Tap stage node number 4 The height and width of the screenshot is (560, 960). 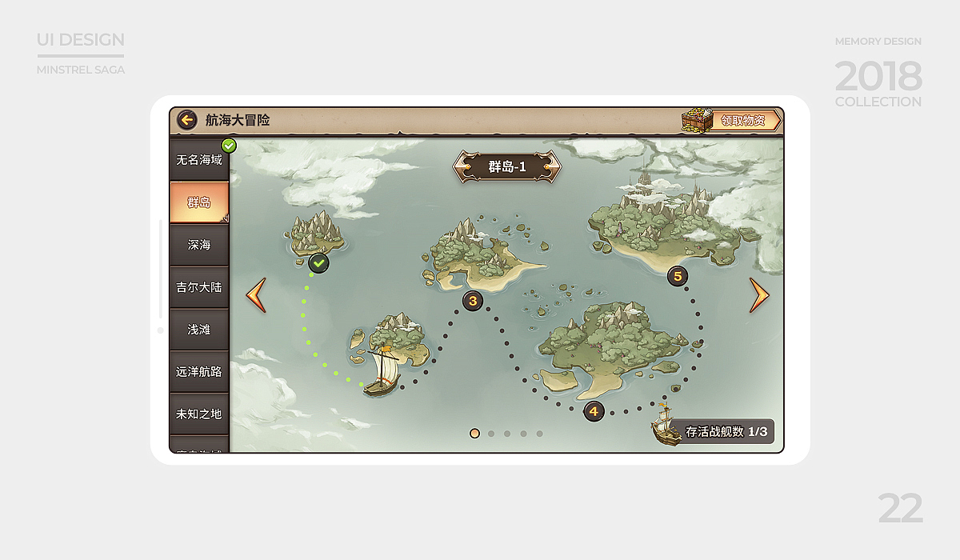click(x=594, y=411)
